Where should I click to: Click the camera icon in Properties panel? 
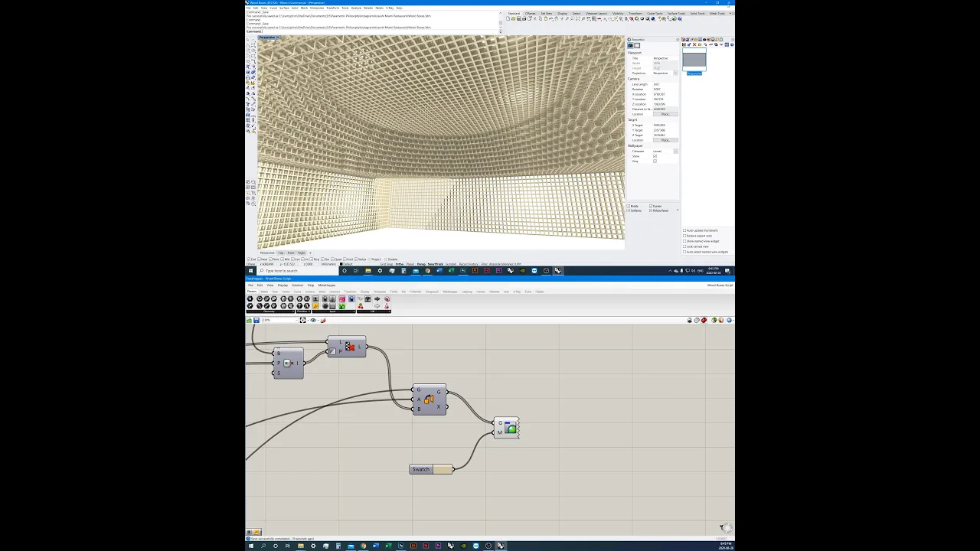[x=630, y=46]
